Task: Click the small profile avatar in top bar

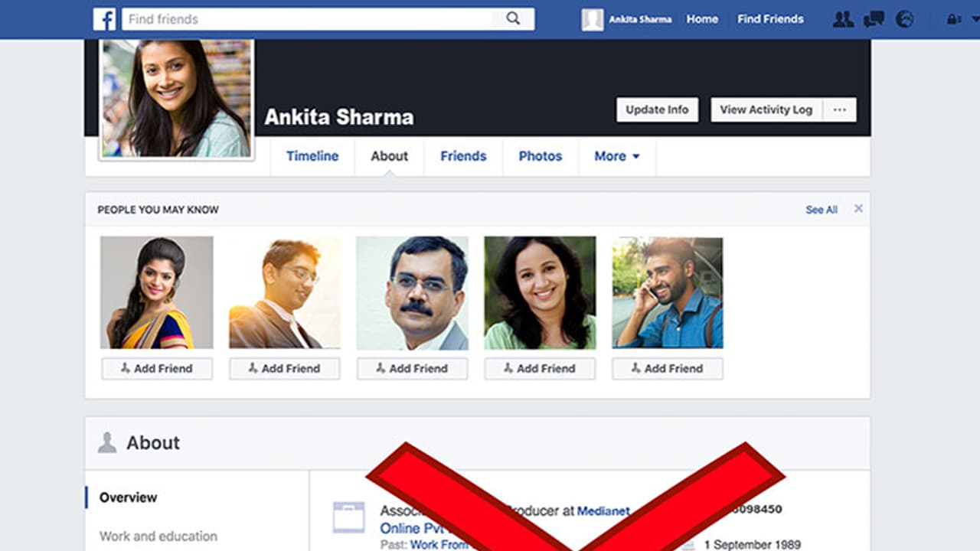Action: pyautogui.click(x=592, y=19)
